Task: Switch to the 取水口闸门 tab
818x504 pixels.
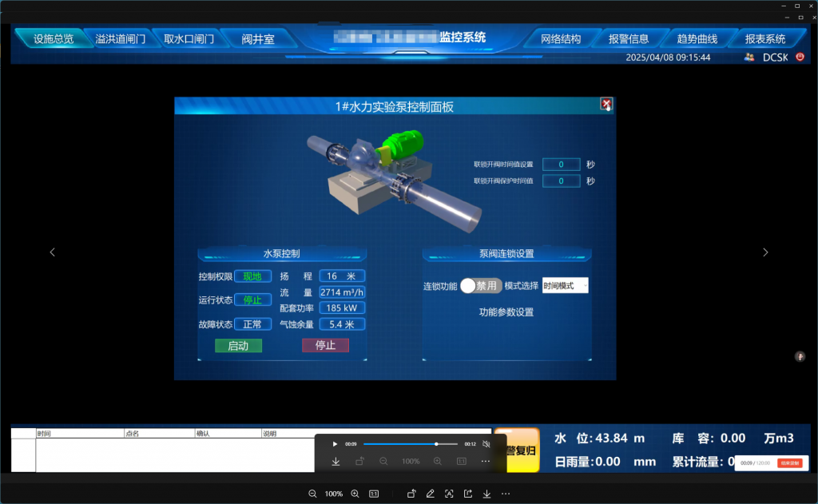Action: tap(189, 38)
